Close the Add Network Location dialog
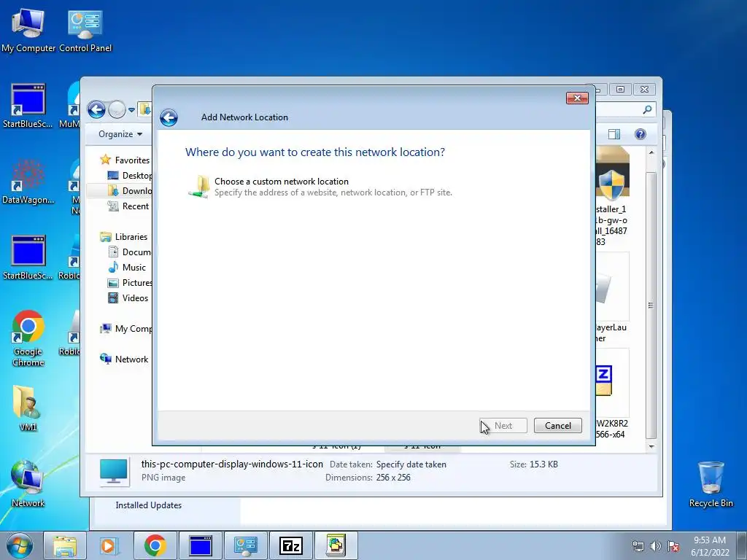The height and width of the screenshot is (560, 747). 577,98
